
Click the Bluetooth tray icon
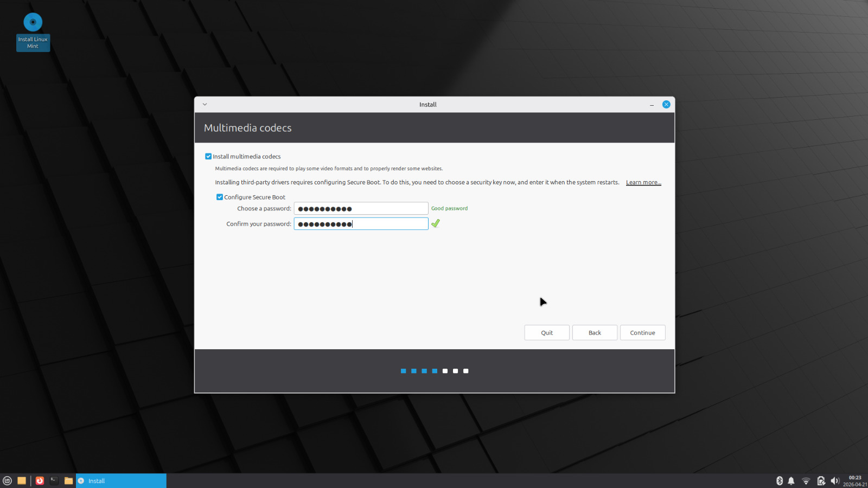point(780,480)
